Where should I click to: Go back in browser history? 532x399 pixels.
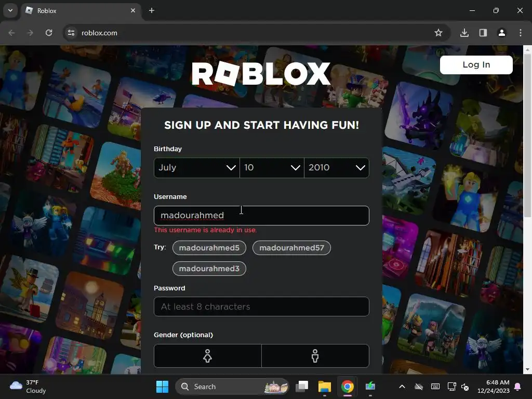11,33
